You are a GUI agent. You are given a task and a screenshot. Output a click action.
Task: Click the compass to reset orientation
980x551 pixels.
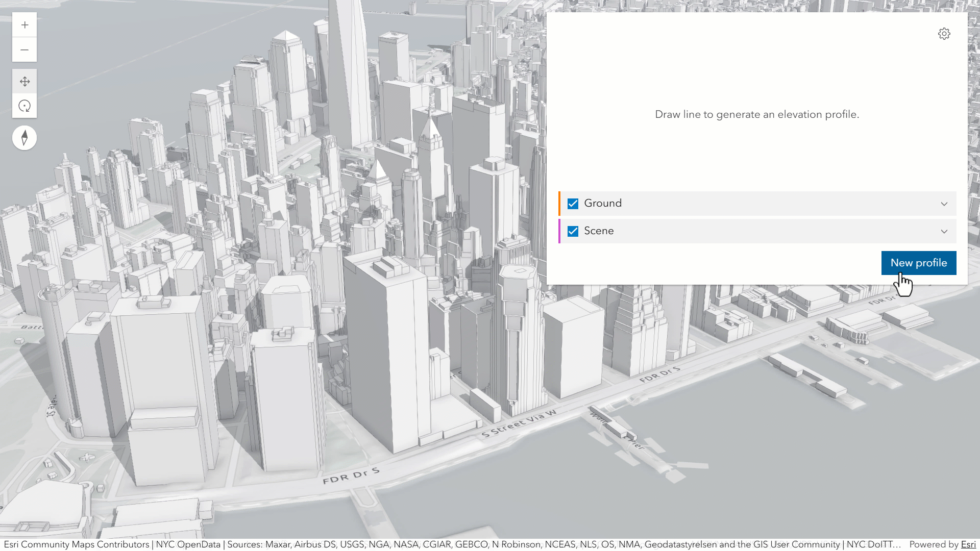24,138
